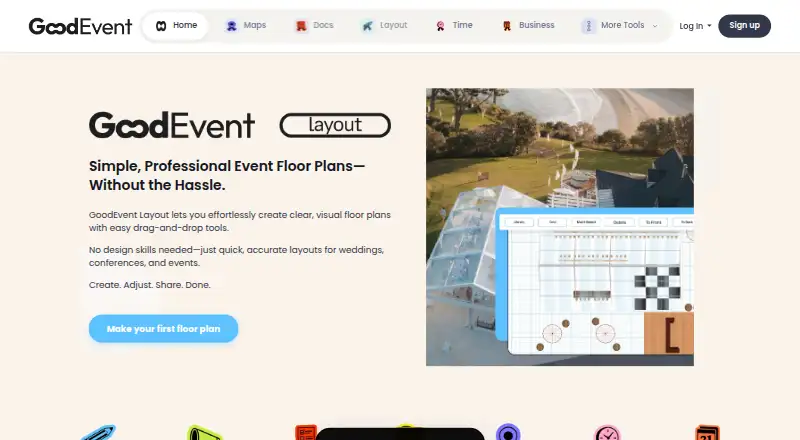
Task: Click the outlined layout badge
Action: [x=335, y=125]
